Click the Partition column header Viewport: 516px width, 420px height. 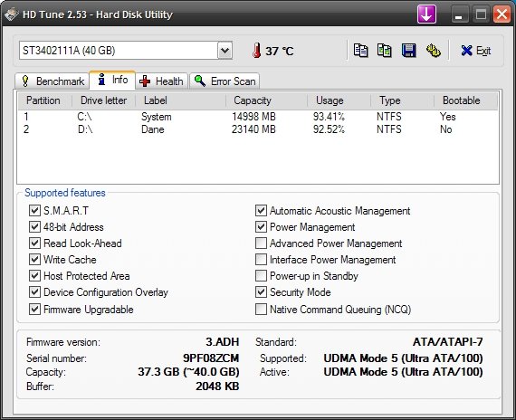pos(45,100)
